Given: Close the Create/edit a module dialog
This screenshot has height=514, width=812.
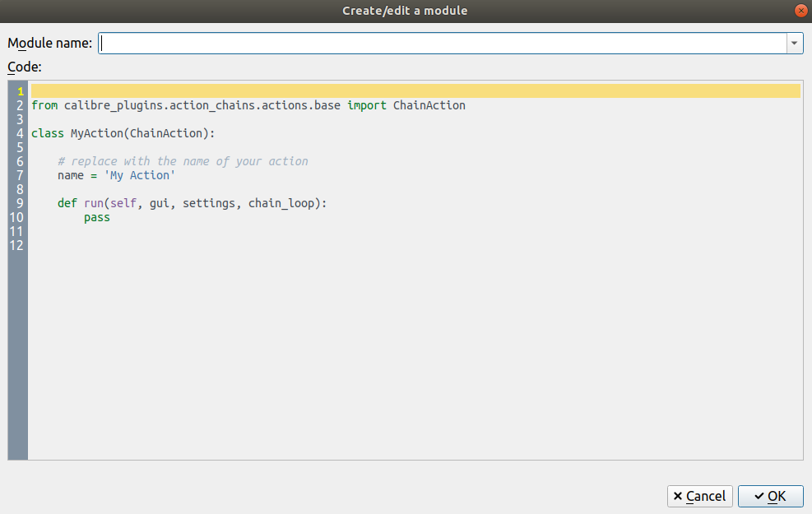Looking at the screenshot, I should (x=800, y=11).
